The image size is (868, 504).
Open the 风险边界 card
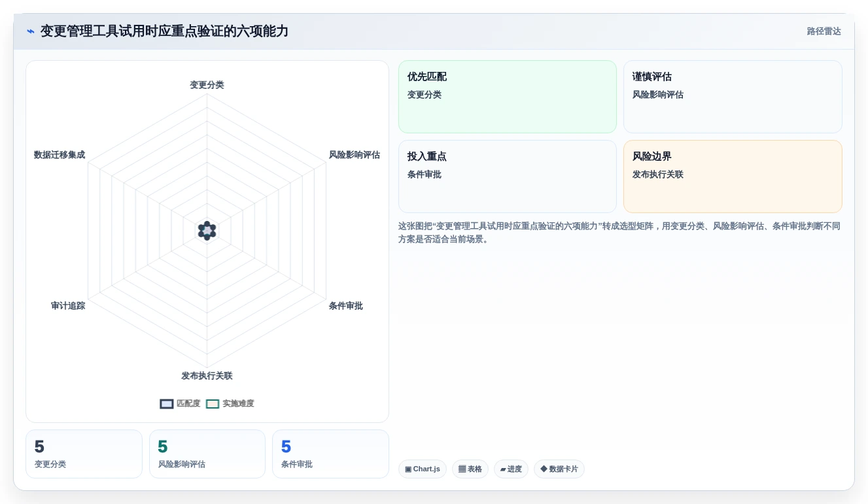(733, 176)
